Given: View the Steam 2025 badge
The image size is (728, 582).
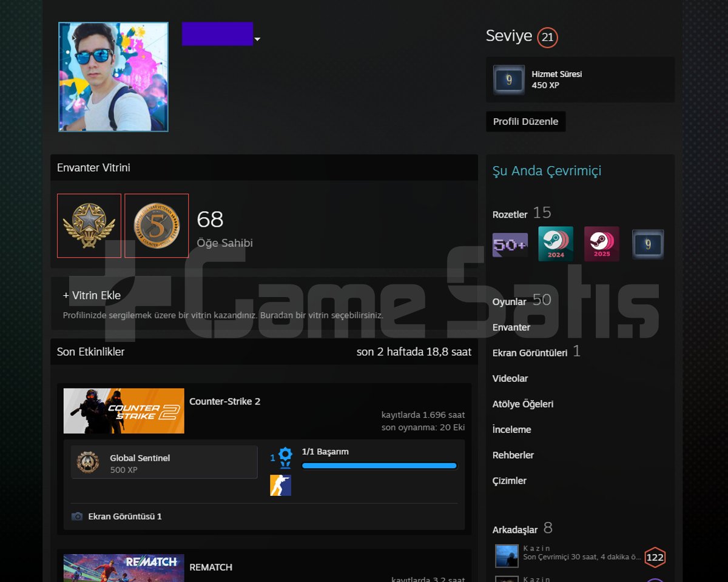Looking at the screenshot, I should [x=602, y=244].
